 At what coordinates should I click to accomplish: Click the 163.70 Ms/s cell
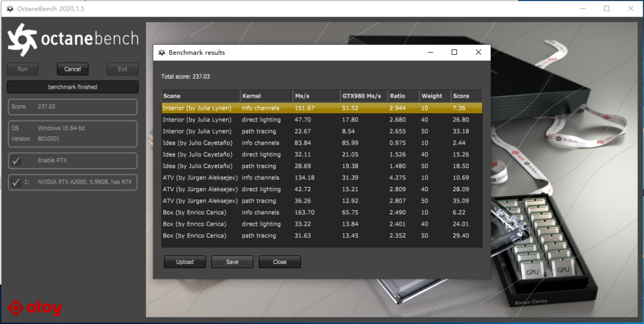(x=305, y=213)
